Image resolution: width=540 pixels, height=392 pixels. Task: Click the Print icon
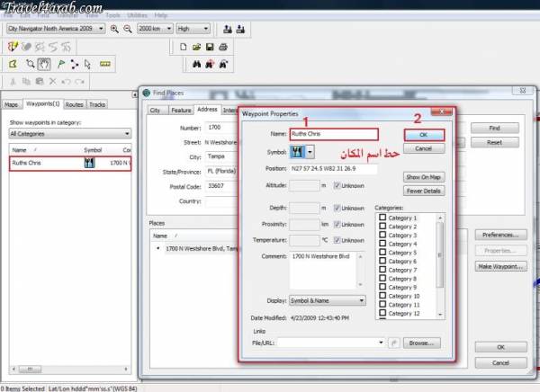[x=223, y=47]
